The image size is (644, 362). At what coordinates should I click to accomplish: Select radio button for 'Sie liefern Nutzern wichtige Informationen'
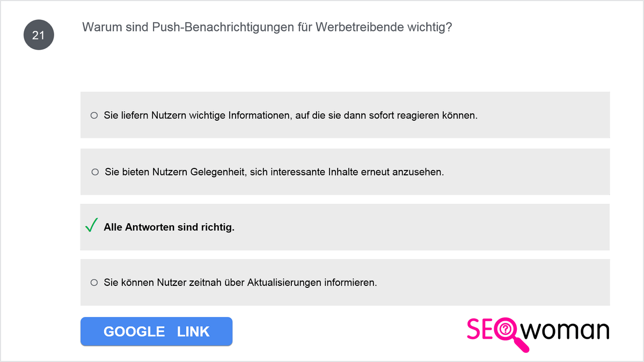(94, 115)
